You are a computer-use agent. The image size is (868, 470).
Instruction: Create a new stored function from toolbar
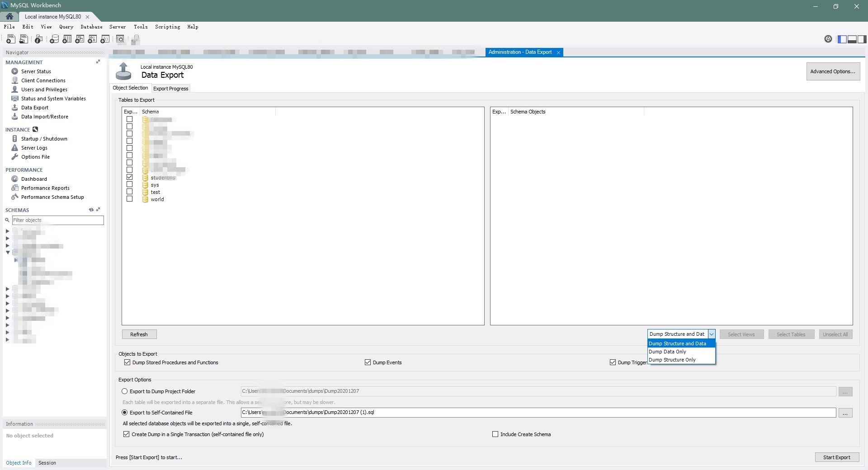[105, 39]
